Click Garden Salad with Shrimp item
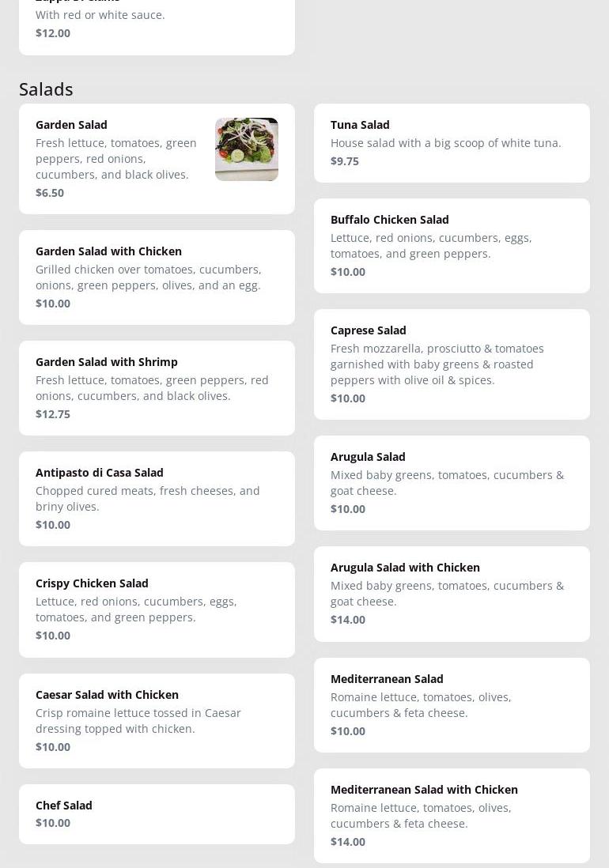Image resolution: width=609 pixels, height=868 pixels. tap(157, 388)
